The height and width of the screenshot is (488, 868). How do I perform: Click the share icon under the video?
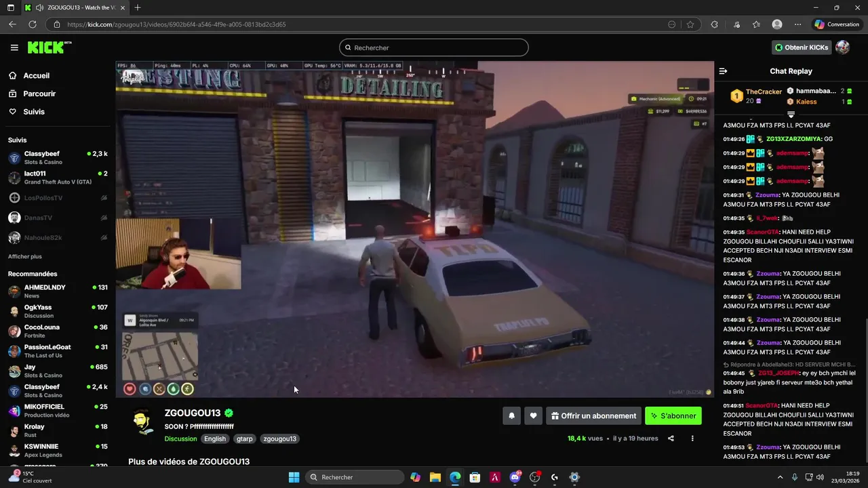tap(671, 439)
